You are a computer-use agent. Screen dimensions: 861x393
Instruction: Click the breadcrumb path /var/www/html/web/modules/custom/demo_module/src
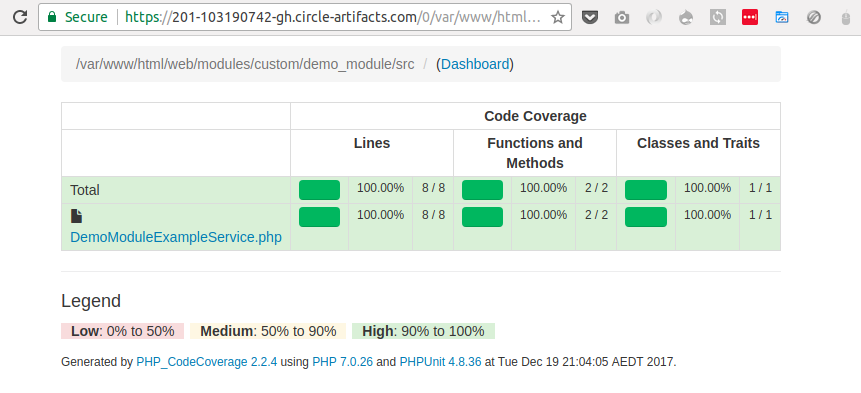point(245,64)
